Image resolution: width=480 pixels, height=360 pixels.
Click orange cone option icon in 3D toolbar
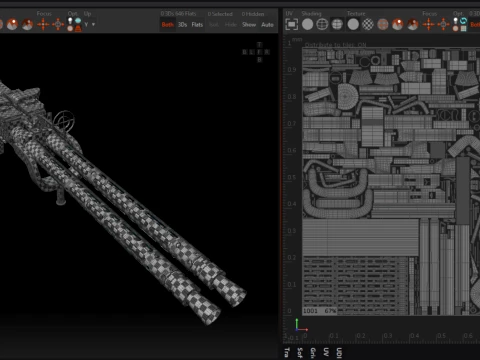point(78,29)
